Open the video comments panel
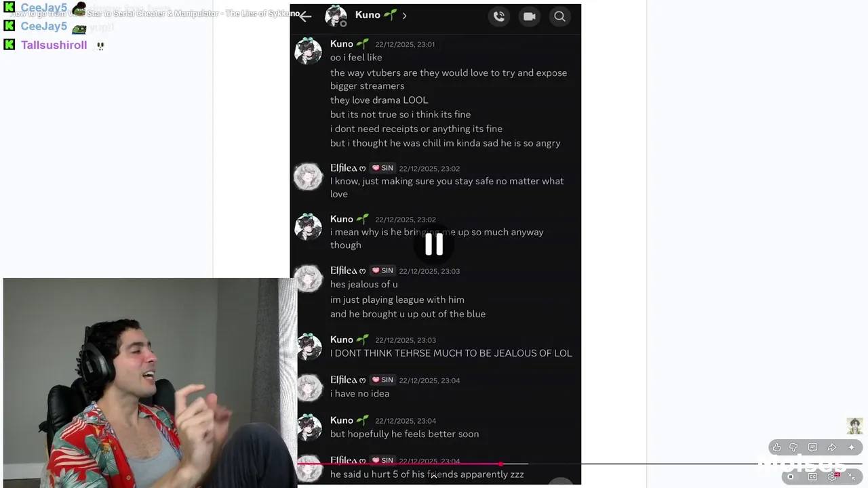This screenshot has width=868, height=488. click(x=812, y=447)
